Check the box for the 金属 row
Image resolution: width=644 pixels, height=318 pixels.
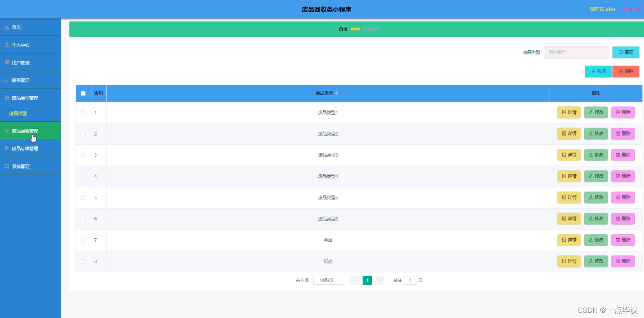pos(83,240)
